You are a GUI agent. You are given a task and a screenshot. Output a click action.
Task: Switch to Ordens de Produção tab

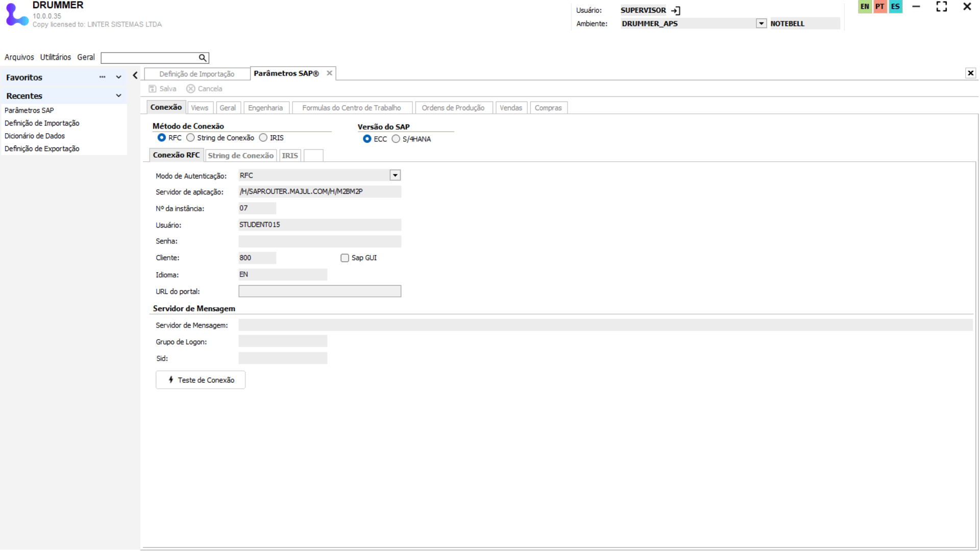[453, 108]
